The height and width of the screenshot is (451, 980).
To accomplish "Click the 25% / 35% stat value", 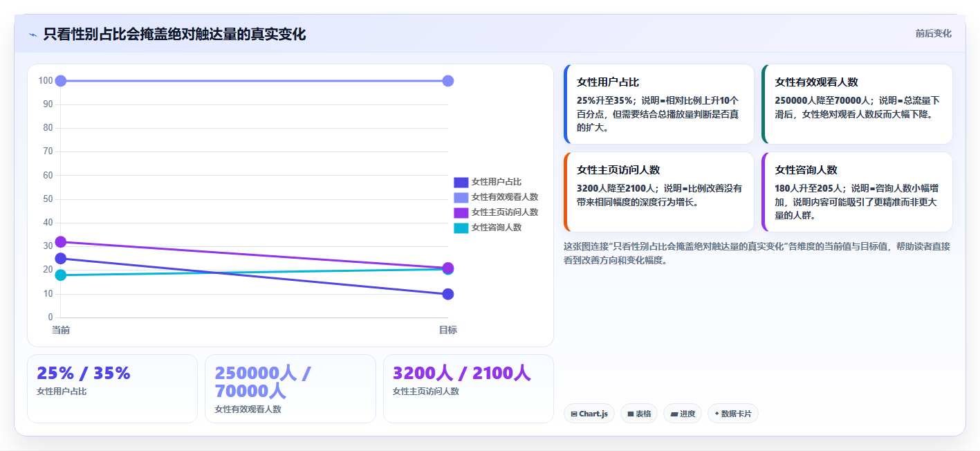I will (84, 373).
